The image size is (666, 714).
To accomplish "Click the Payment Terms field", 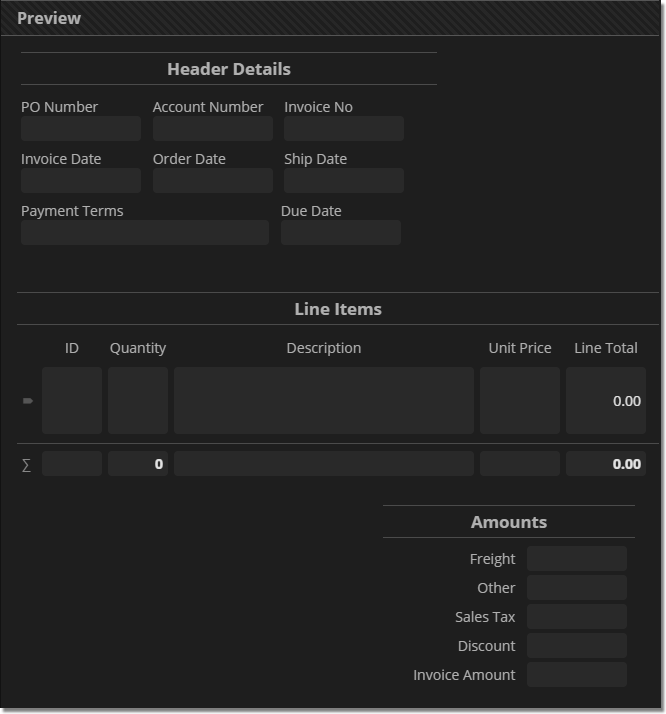I will [x=145, y=233].
